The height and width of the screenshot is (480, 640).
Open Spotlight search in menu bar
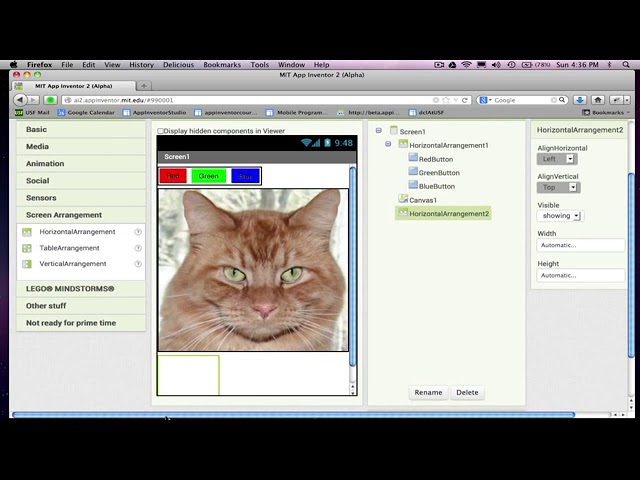pos(626,64)
